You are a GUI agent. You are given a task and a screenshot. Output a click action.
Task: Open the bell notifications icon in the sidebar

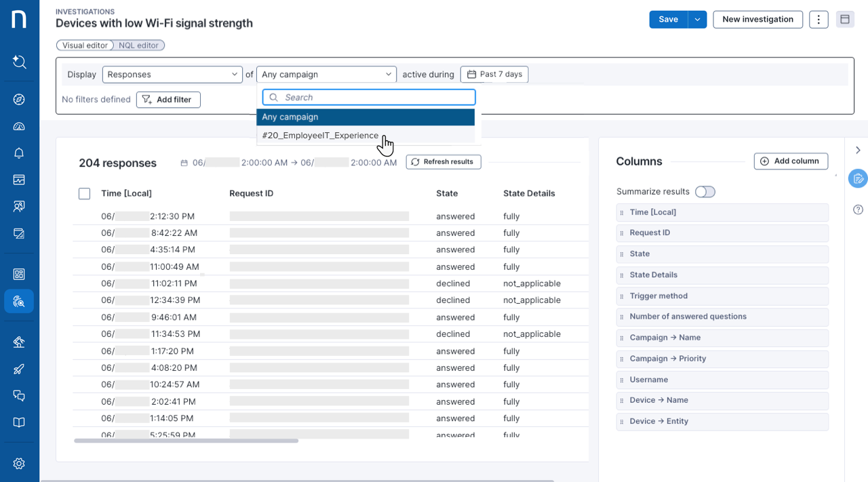pyautogui.click(x=18, y=153)
